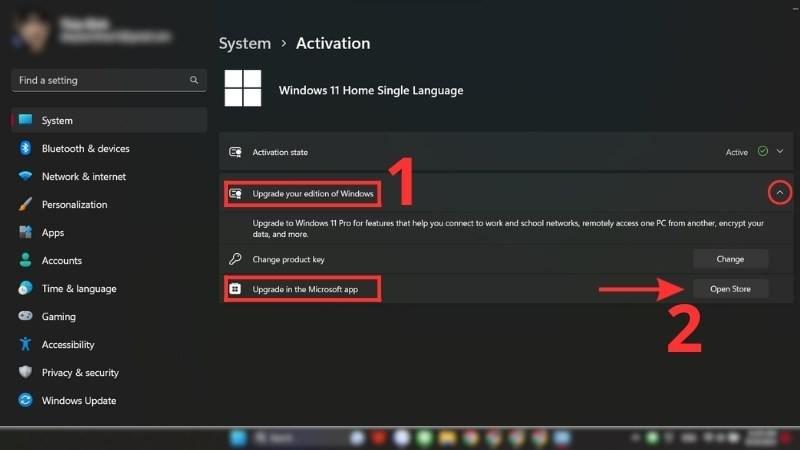Click the Find a setting search box

point(100,80)
